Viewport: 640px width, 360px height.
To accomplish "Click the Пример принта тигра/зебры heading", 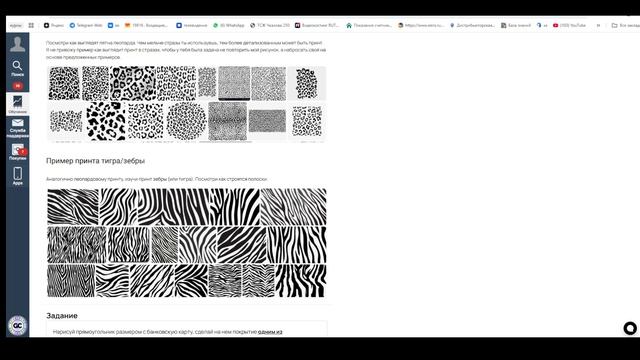I will (x=96, y=161).
